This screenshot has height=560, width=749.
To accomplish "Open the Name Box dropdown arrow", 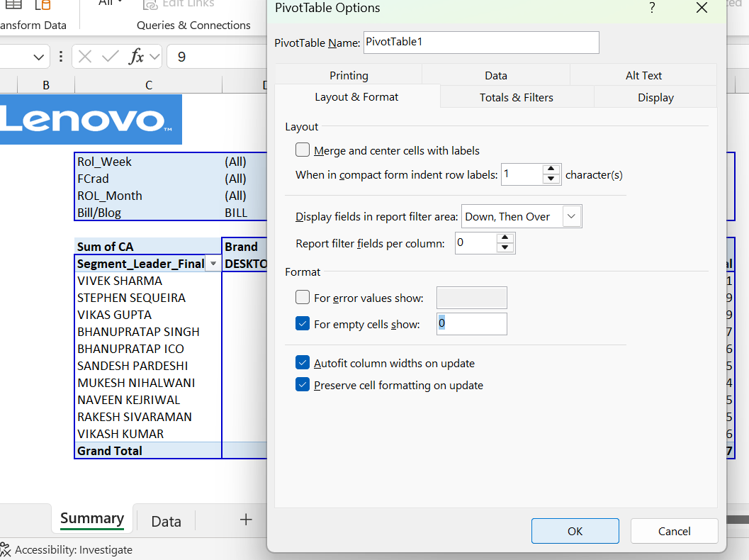I will coord(38,57).
